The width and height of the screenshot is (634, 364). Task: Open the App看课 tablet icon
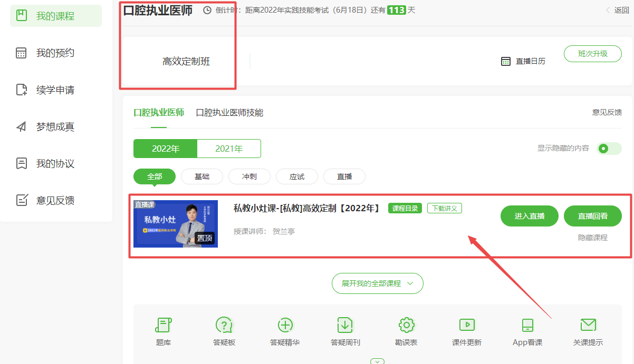click(527, 326)
